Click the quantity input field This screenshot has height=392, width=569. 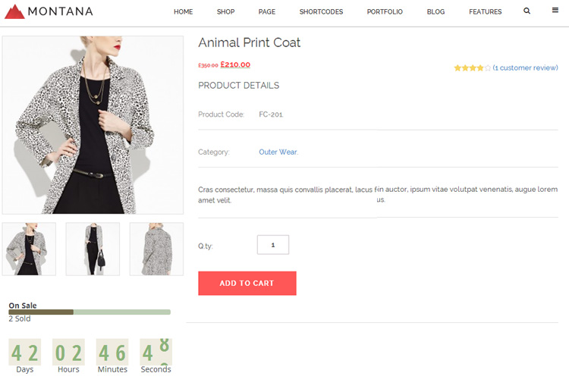[273, 245]
